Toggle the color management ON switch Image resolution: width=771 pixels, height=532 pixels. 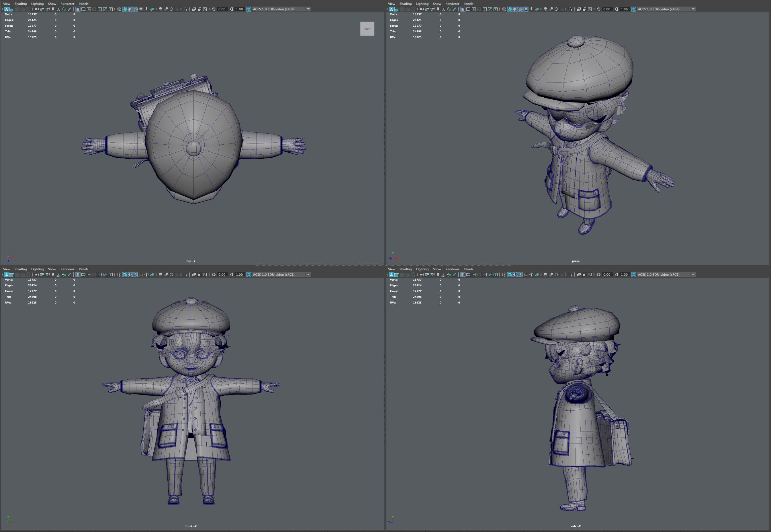point(248,9)
